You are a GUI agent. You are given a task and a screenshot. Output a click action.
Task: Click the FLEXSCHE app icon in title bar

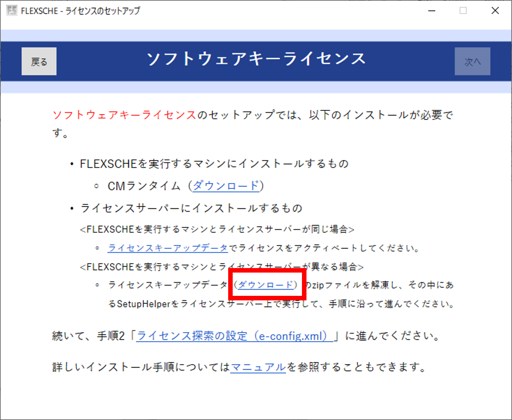pyautogui.click(x=12, y=11)
